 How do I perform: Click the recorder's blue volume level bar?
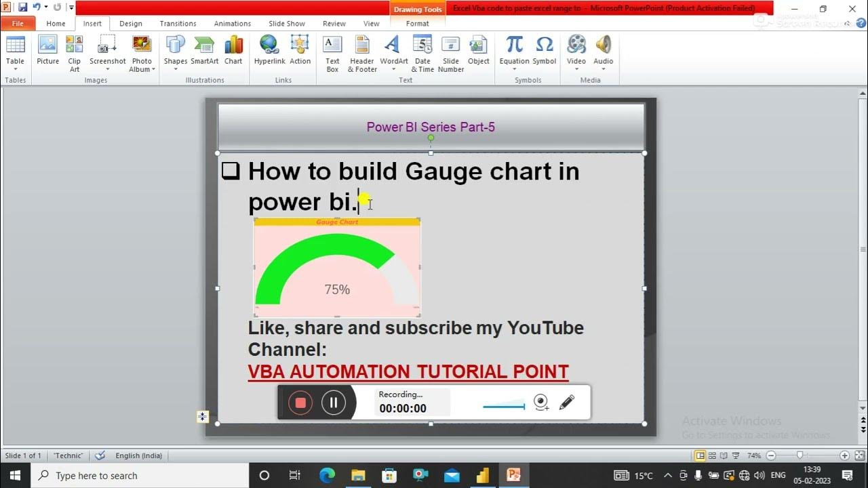pos(504,407)
